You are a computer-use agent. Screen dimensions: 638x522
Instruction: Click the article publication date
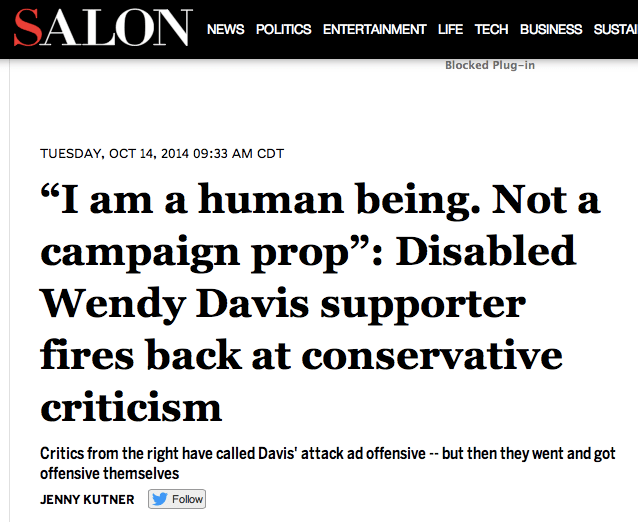tap(161, 153)
